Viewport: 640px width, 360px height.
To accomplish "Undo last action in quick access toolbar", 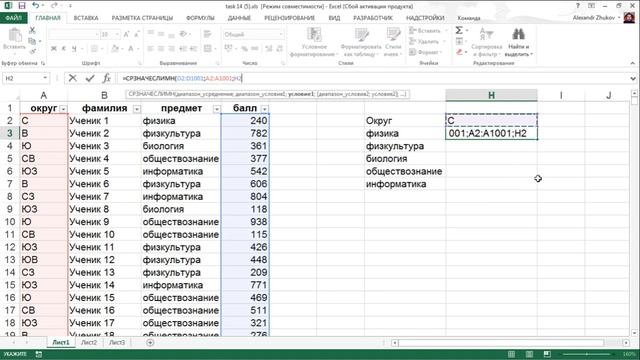I will click(36, 6).
